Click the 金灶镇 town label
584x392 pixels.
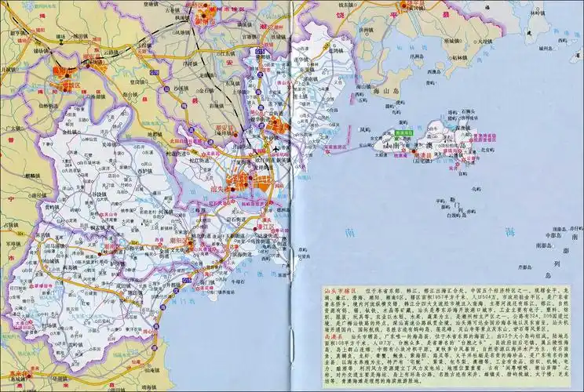pos(69,132)
